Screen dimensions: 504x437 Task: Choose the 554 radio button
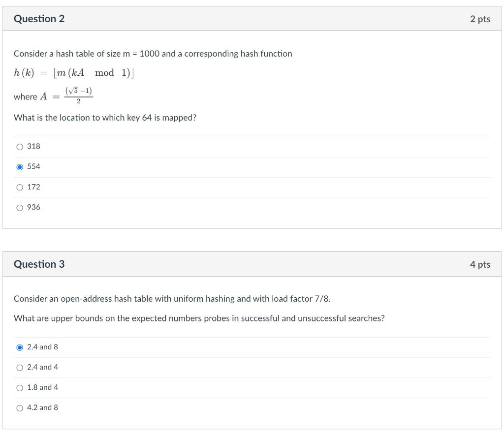(x=20, y=167)
